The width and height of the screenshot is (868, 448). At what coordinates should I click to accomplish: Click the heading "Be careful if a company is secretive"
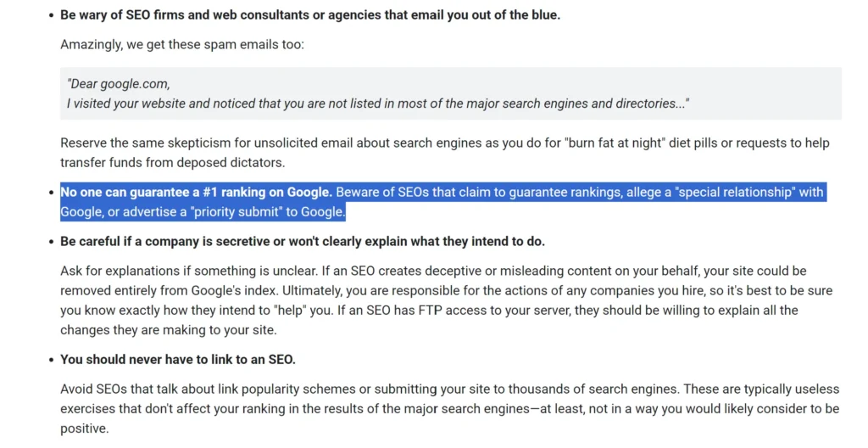pyautogui.click(x=303, y=242)
